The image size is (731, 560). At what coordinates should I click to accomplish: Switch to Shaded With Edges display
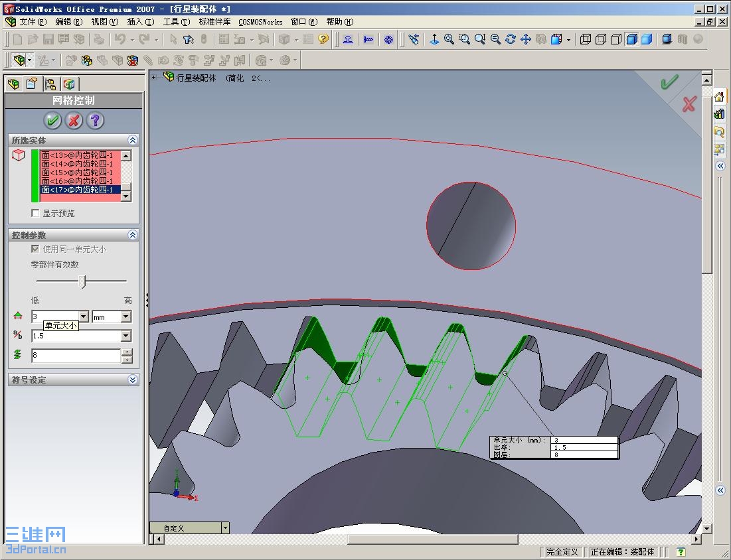(x=631, y=39)
